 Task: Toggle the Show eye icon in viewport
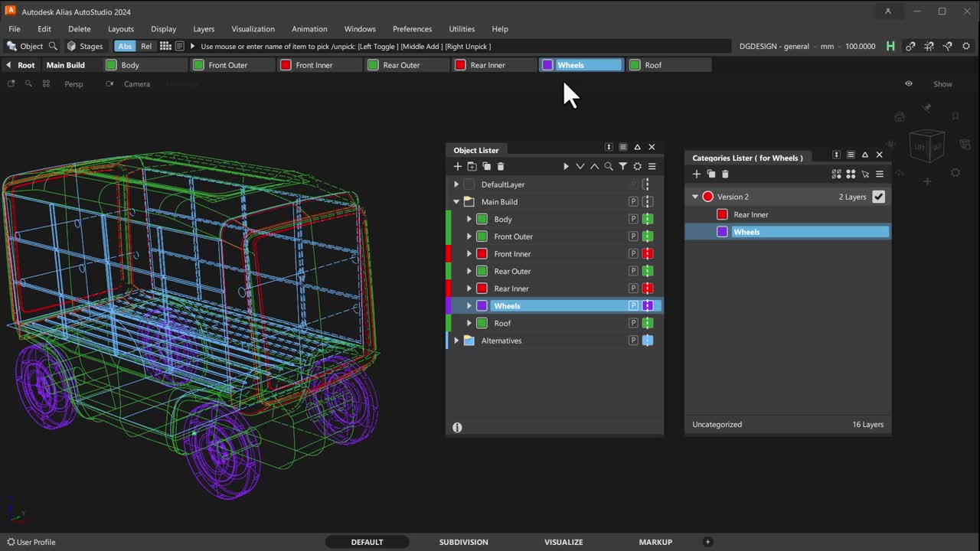coord(909,84)
